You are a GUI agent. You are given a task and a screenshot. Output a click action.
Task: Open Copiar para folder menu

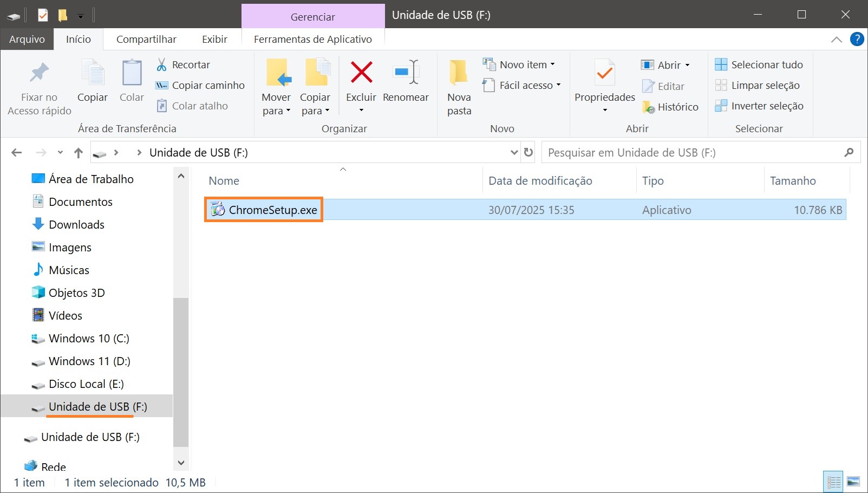(x=315, y=88)
